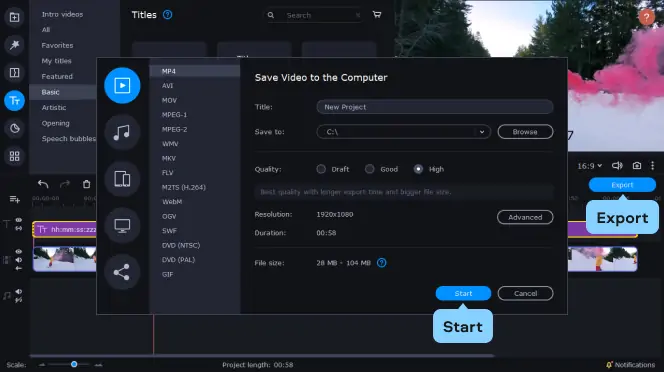Open the Intro videos category
Image resolution: width=664 pixels, height=372 pixels.
62,14
